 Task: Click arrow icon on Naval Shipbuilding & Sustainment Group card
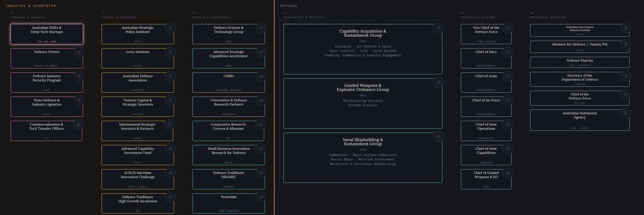coord(438,137)
